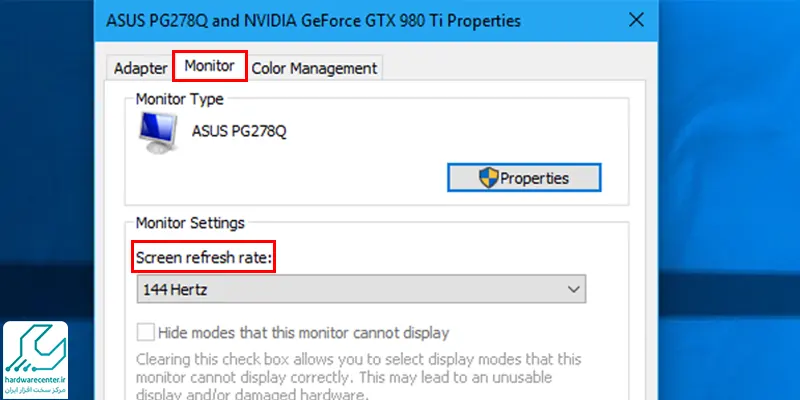Click the 'Screen refresh rate:' label
800x400 pixels.
204,258
